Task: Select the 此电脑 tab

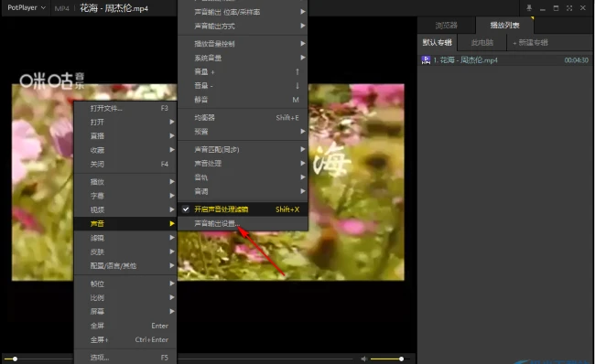Action: tap(481, 42)
